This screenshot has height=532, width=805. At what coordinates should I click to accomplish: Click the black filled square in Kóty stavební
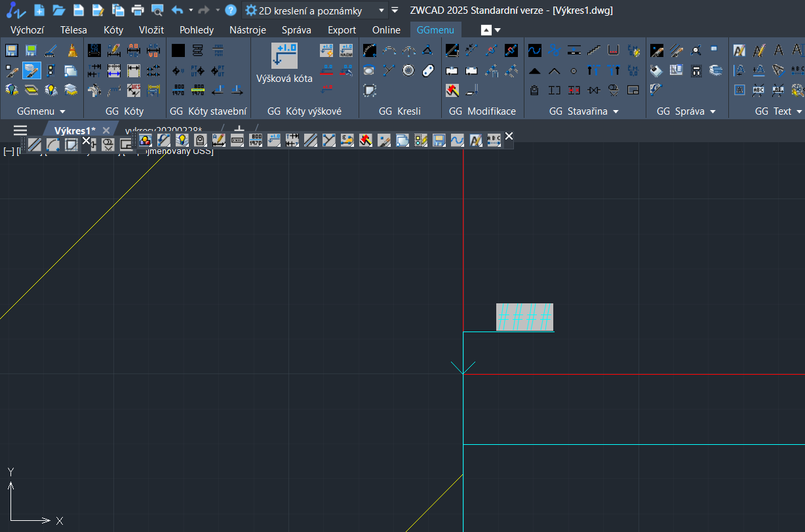coord(178,50)
